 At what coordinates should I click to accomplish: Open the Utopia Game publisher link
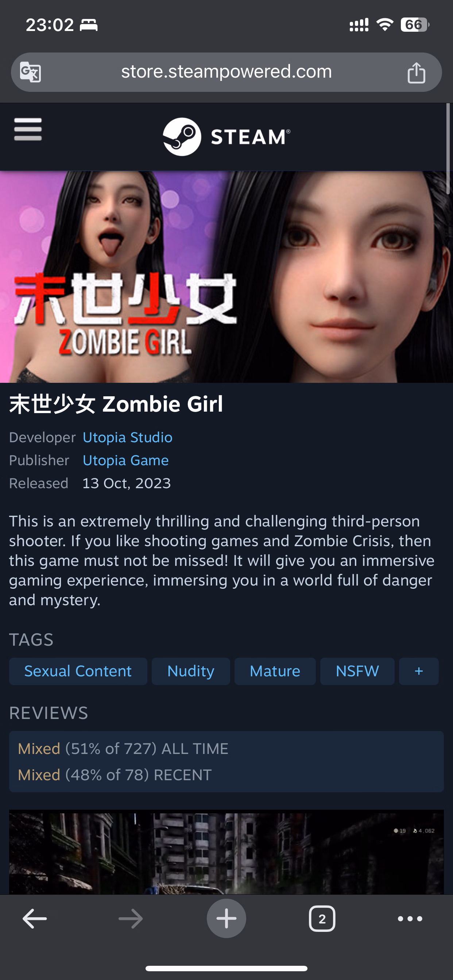pyautogui.click(x=125, y=460)
